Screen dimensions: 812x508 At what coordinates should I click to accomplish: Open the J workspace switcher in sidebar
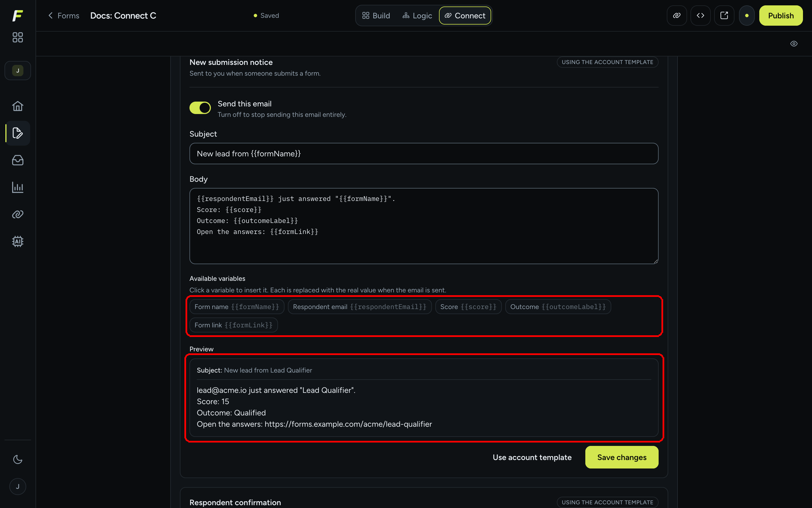tap(17, 71)
